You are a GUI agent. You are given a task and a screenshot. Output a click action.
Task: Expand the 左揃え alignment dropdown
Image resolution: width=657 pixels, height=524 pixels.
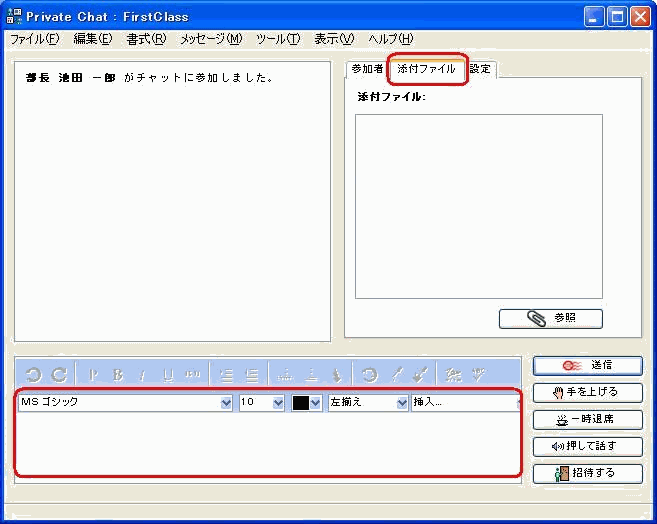401,402
